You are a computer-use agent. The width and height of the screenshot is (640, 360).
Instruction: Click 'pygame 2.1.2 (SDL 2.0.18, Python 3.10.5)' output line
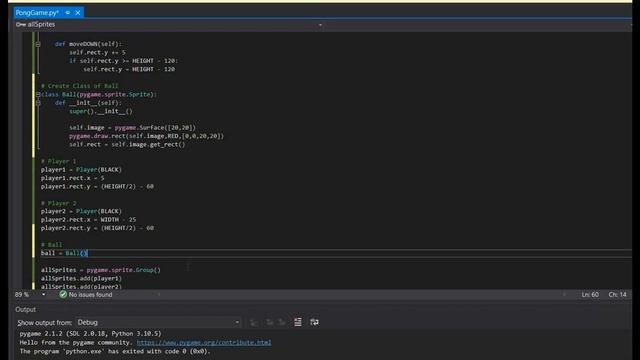(90, 334)
